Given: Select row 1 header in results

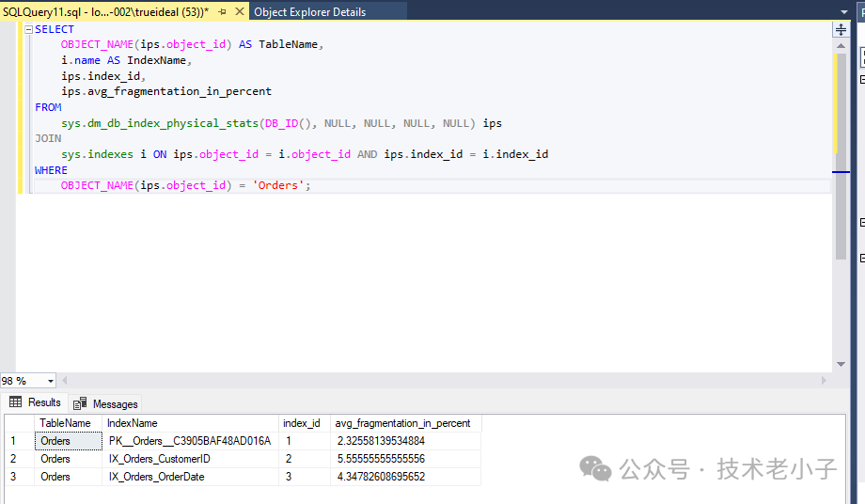Looking at the screenshot, I should 20,441.
